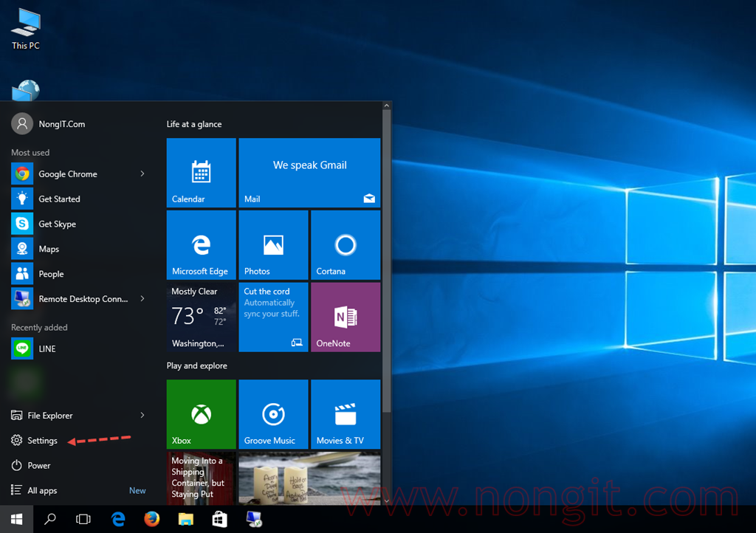Click the Start menu scrollbar down arrow
756x533 pixels.
[x=387, y=501]
